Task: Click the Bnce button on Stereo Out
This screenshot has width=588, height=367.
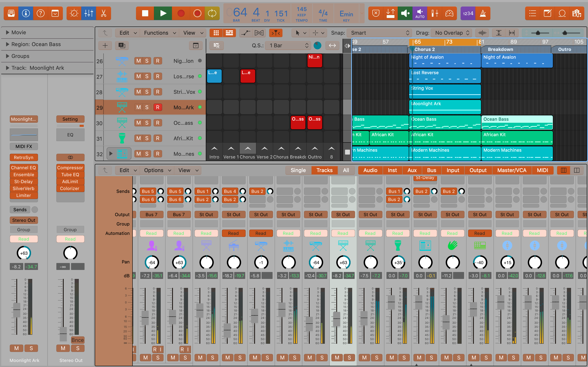Action: tap(78, 340)
